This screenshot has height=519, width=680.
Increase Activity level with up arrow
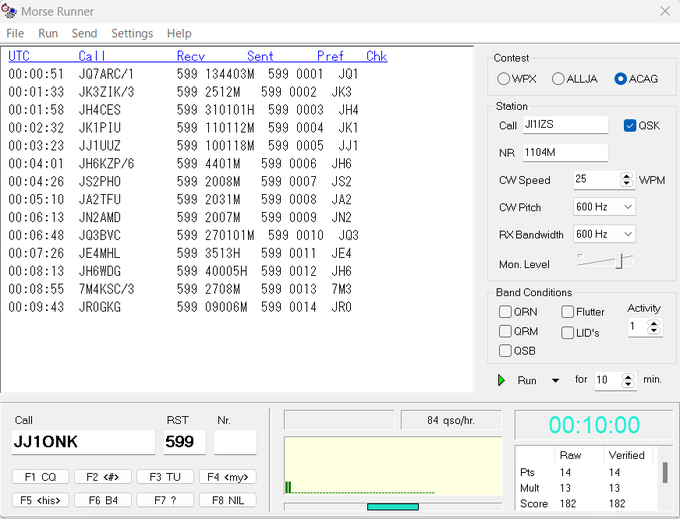click(654, 323)
